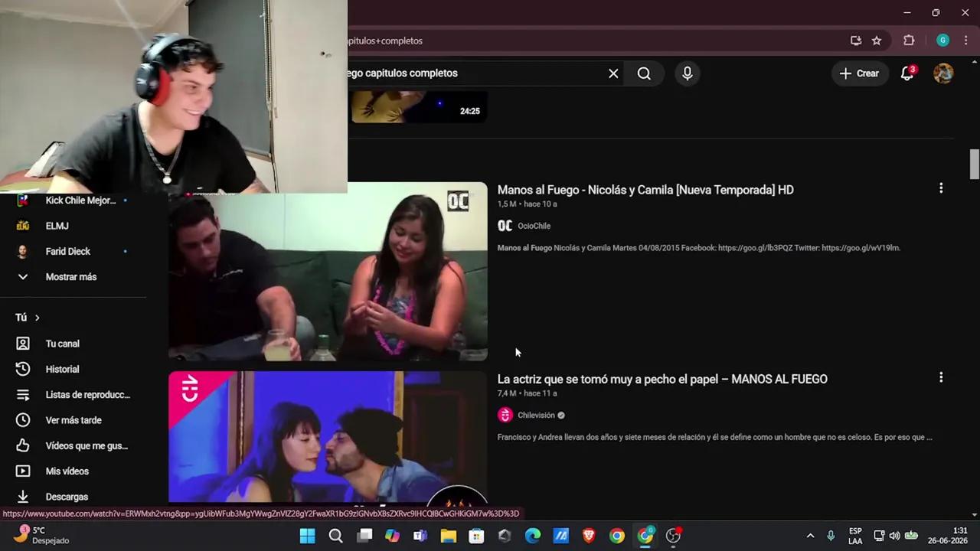Open Brave browser from the taskbar
This screenshot has width=980, height=551.
(x=589, y=536)
